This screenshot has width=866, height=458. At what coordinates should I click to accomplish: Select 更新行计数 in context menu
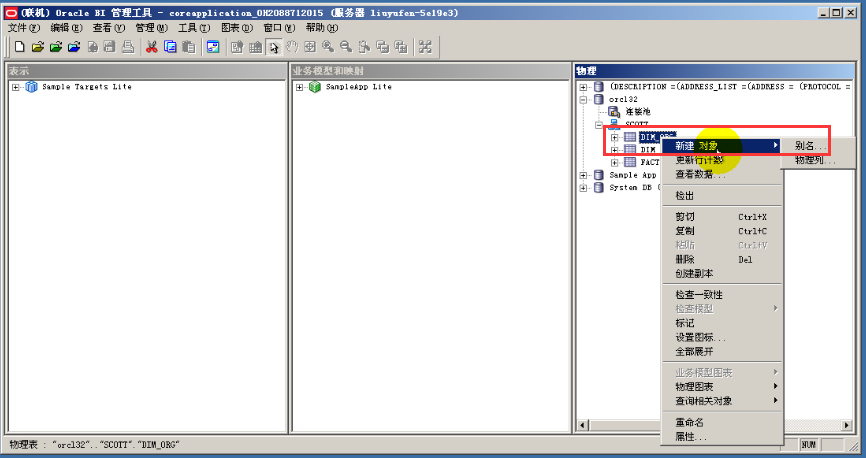(722, 160)
